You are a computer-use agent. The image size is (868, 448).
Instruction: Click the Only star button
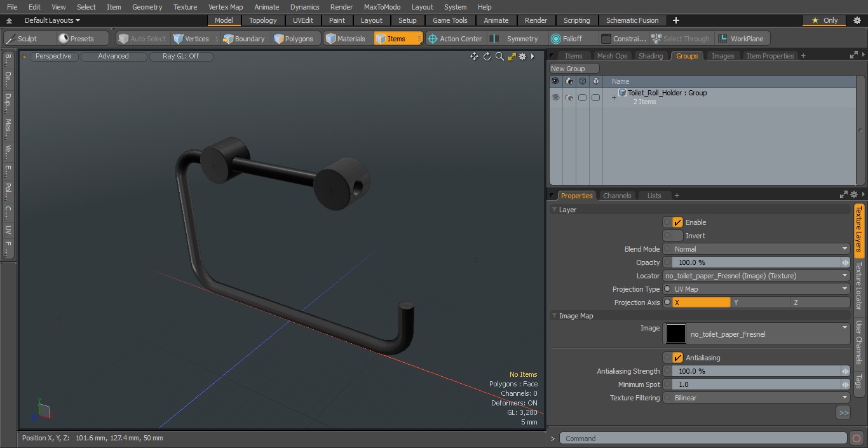click(824, 20)
